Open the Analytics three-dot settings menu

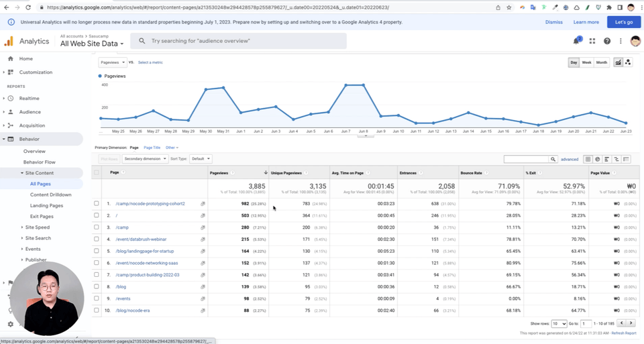click(x=621, y=41)
